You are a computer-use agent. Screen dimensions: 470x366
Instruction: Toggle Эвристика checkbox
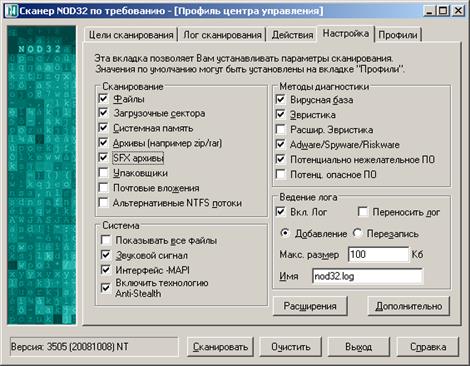(281, 114)
